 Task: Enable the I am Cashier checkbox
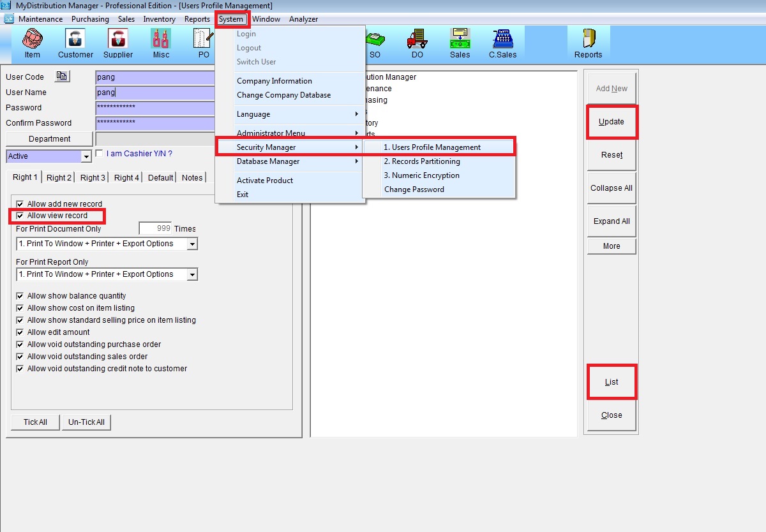(99, 154)
